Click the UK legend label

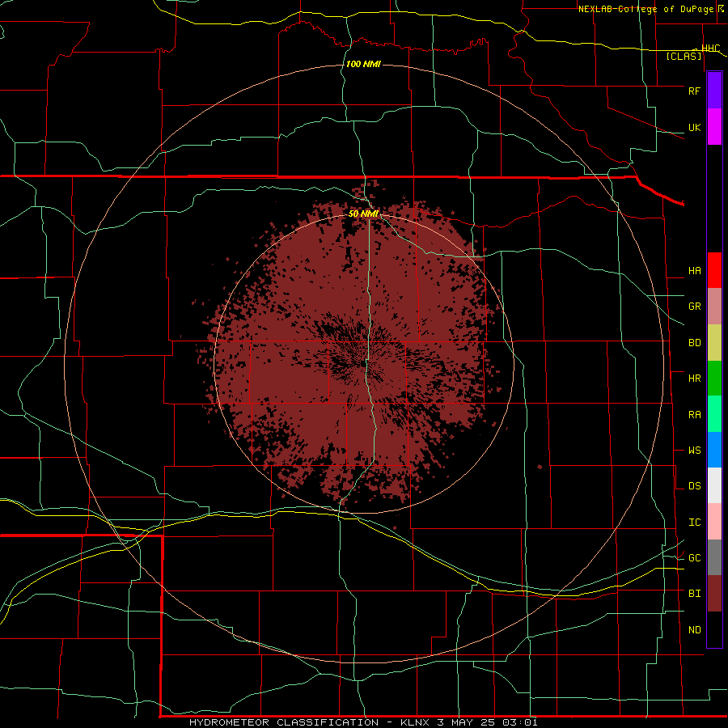point(694,127)
